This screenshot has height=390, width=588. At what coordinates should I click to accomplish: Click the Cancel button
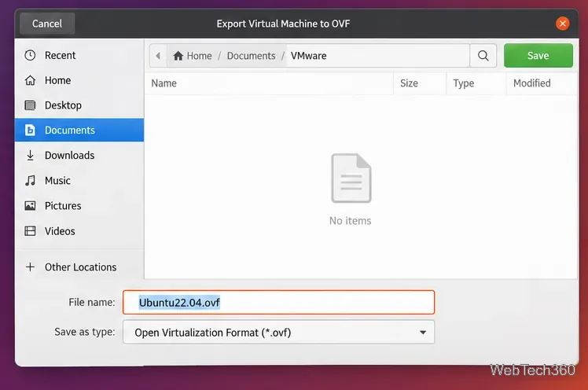pyautogui.click(x=47, y=24)
